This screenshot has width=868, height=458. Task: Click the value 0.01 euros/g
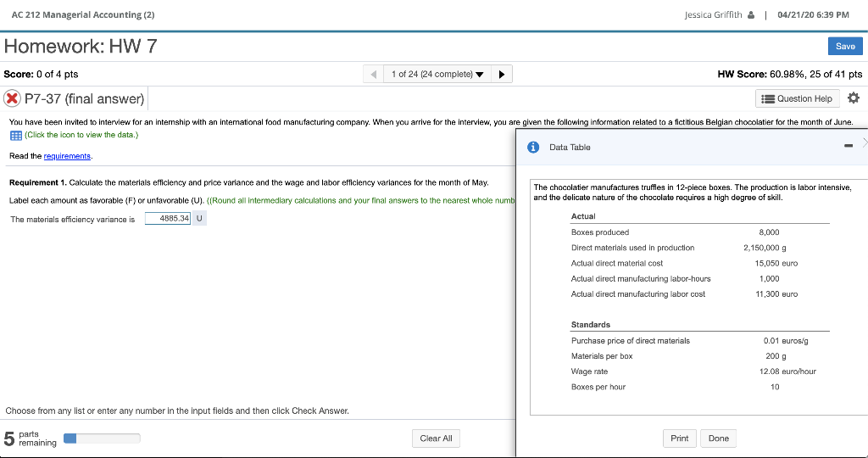click(786, 341)
